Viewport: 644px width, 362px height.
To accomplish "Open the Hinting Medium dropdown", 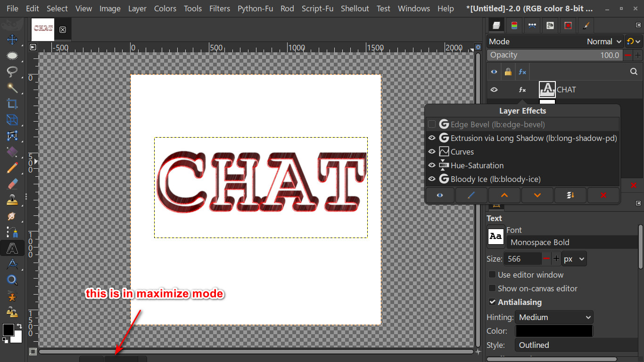I will point(554,317).
